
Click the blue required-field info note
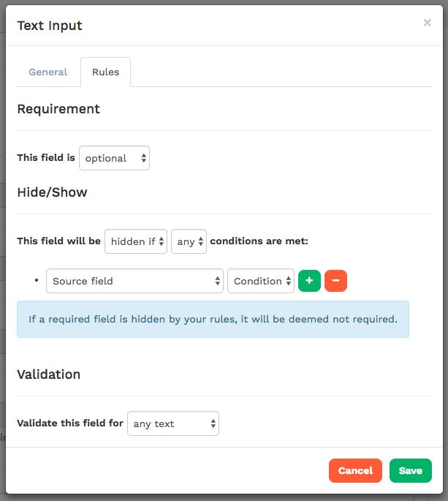[213, 319]
